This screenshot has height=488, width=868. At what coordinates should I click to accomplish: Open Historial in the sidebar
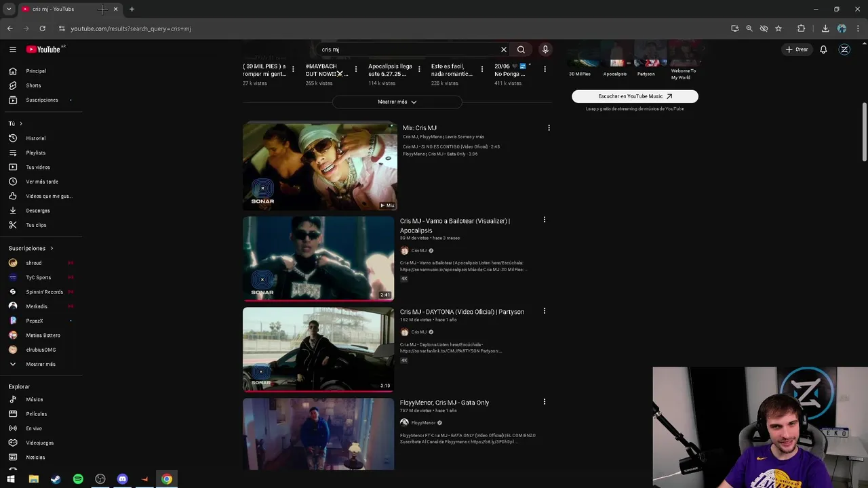[35, 138]
